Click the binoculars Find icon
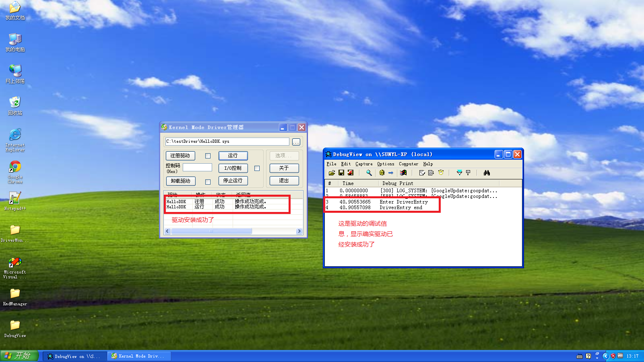 click(x=487, y=173)
